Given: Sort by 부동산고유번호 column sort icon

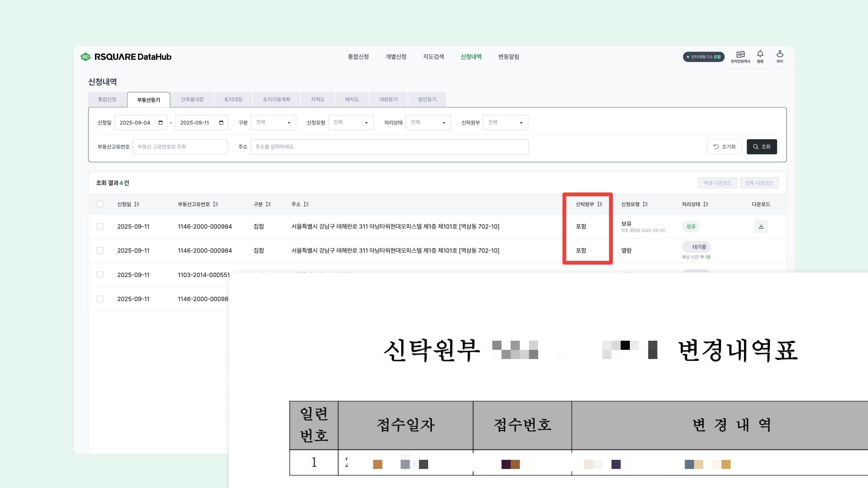Looking at the screenshot, I should 215,204.
